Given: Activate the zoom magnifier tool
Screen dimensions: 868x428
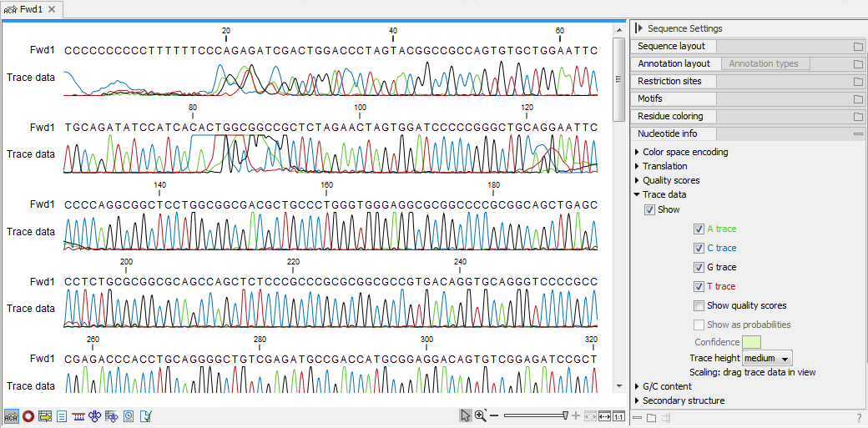Looking at the screenshot, I should tap(481, 415).
